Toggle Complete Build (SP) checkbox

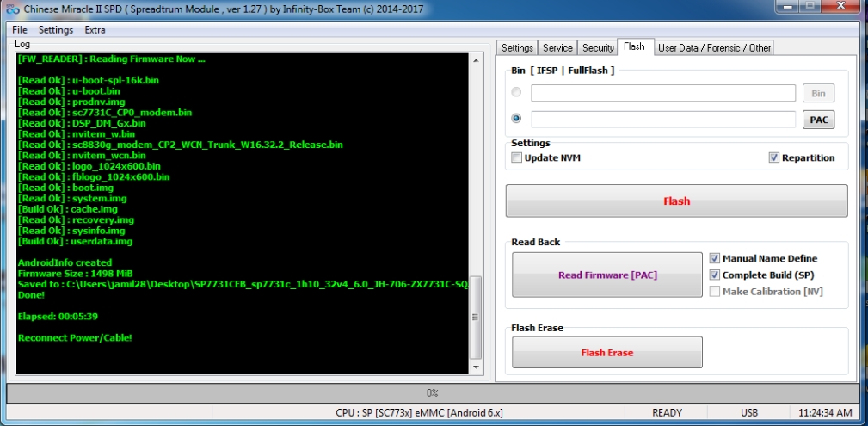715,275
